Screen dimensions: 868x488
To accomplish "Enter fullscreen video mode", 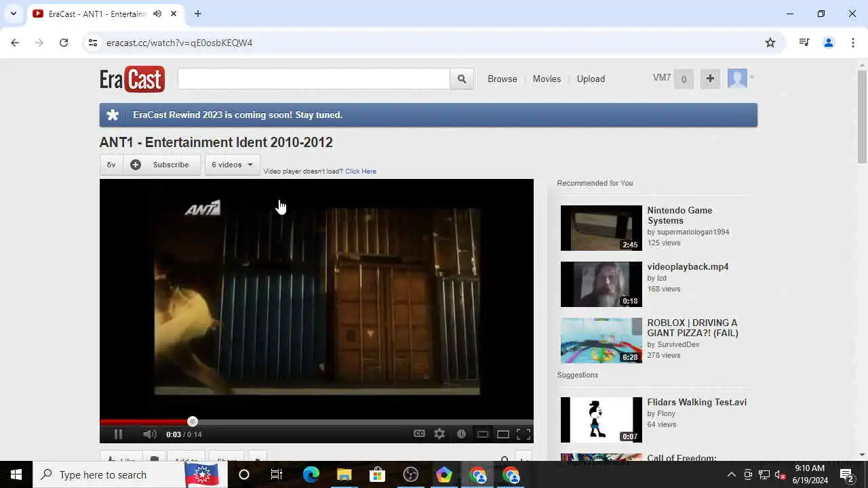I will pos(524,434).
